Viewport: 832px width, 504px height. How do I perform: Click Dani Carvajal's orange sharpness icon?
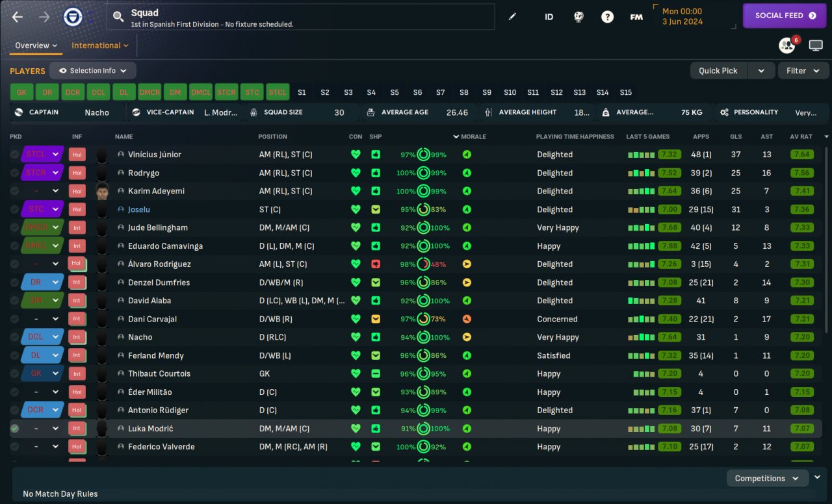(376, 319)
